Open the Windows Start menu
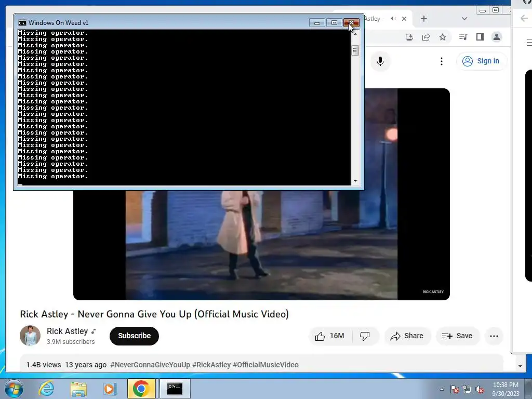This screenshot has height=399, width=532. point(13,389)
